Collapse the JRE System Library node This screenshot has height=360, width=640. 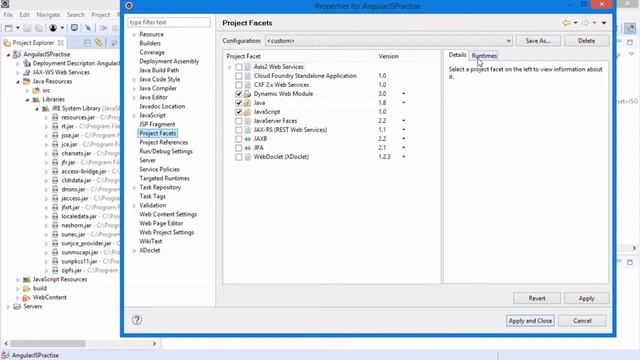tap(37, 109)
